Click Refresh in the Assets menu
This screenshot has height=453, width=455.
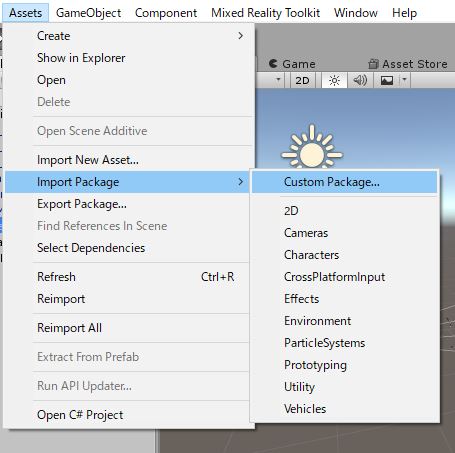[127, 277]
